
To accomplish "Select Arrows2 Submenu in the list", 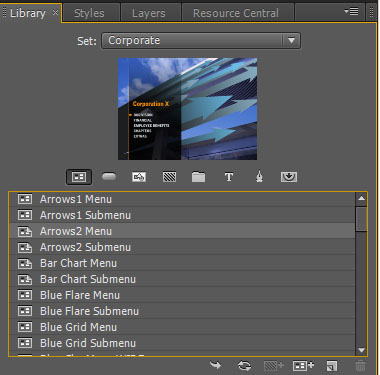I will 182,247.
